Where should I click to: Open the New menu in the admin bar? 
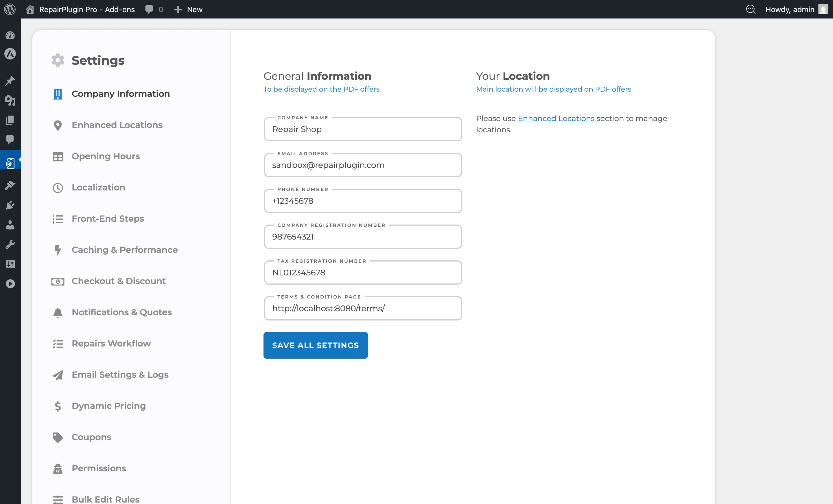[x=188, y=9]
